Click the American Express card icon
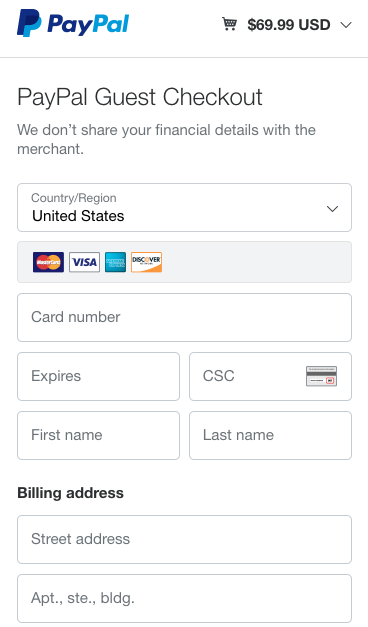Viewport: 368px width, 627px height. coord(116,262)
